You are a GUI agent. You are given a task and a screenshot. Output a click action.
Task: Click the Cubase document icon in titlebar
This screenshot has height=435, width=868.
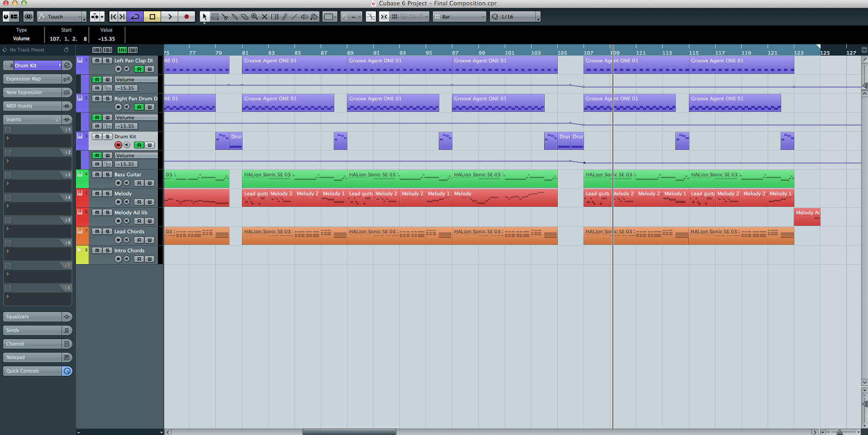pos(374,3)
